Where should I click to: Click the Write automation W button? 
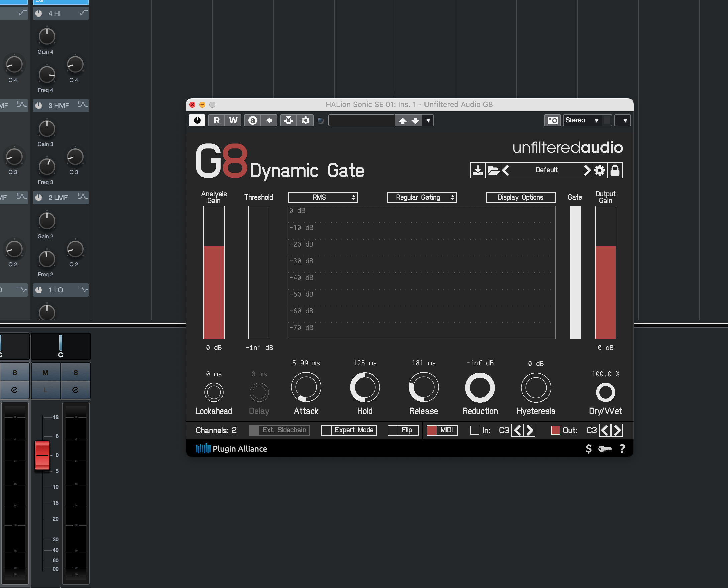(x=233, y=120)
